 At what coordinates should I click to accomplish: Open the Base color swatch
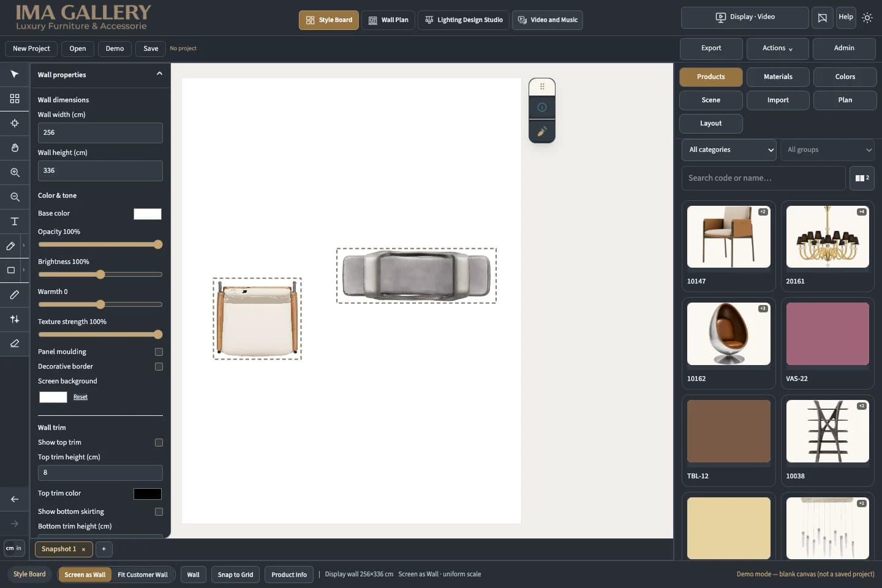pyautogui.click(x=148, y=214)
